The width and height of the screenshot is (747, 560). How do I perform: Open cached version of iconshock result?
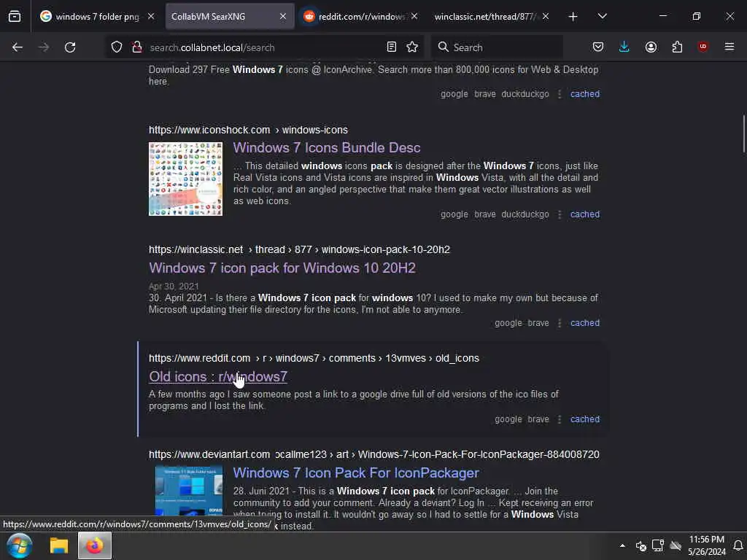[x=585, y=214]
